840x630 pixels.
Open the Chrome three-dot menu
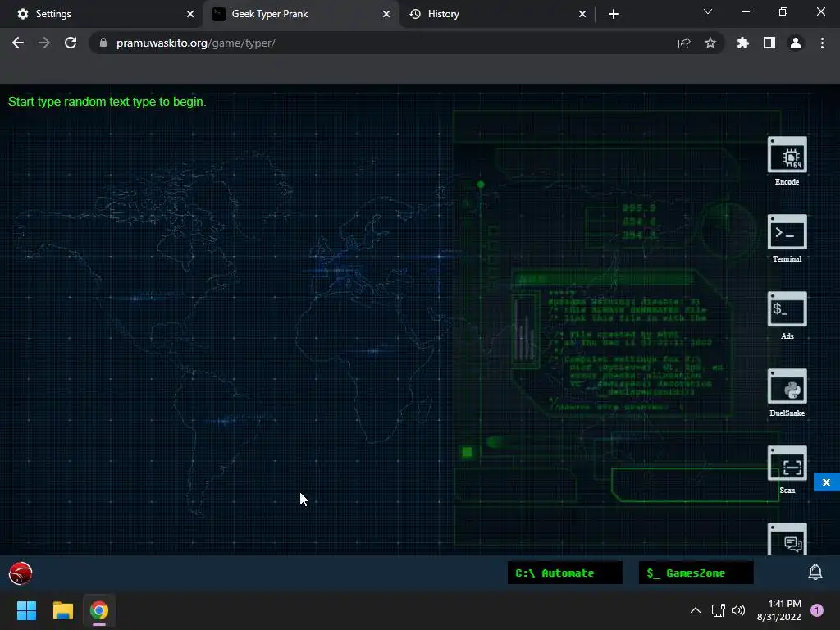[x=822, y=43]
